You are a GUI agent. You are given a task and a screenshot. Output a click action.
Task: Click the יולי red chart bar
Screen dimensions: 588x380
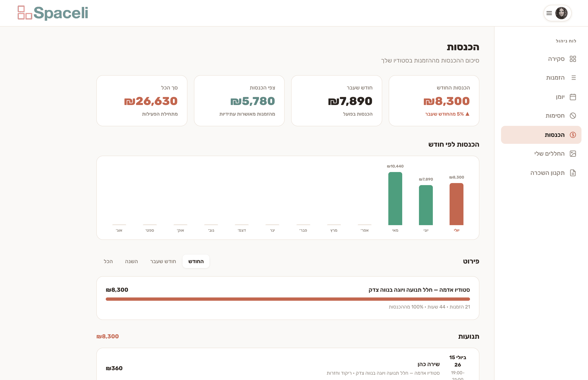point(456,204)
